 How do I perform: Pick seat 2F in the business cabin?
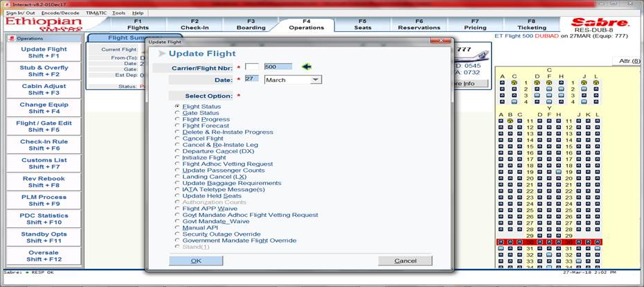click(x=549, y=89)
